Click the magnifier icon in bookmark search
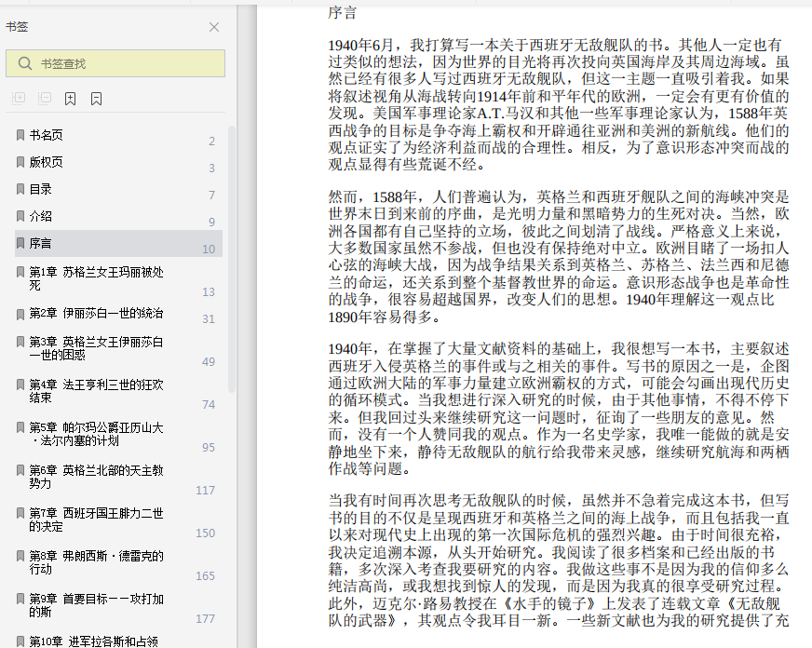The image size is (812, 648). tap(25, 63)
